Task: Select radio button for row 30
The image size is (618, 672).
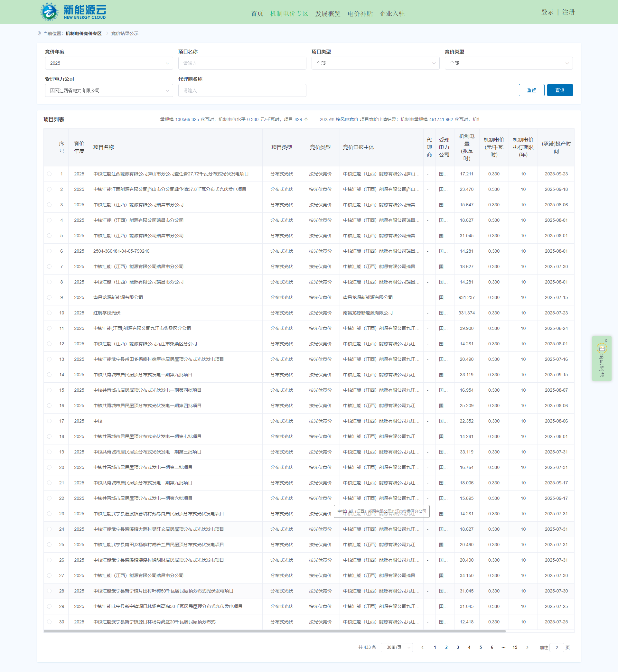Action: 49,622
